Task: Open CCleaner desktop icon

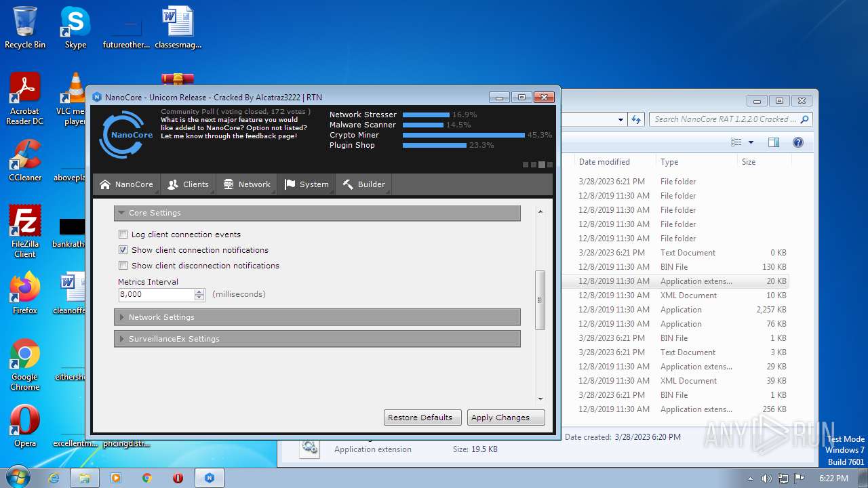Action: pos(25,161)
